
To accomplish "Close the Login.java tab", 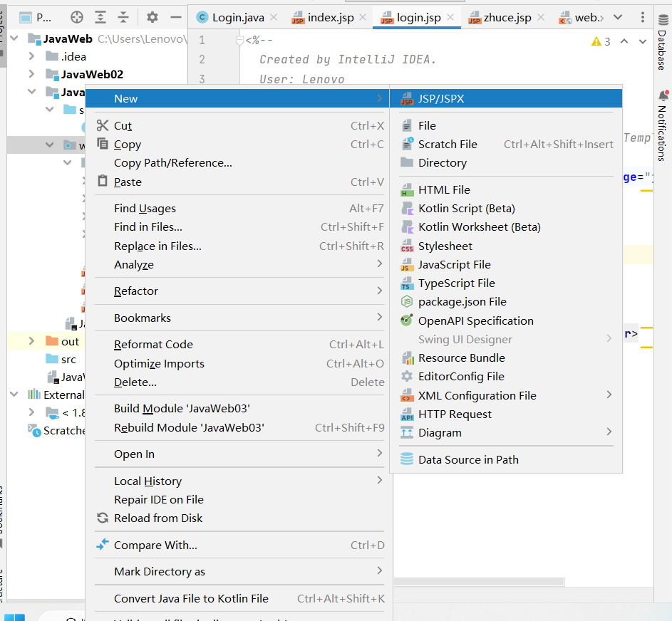I will coord(274,17).
